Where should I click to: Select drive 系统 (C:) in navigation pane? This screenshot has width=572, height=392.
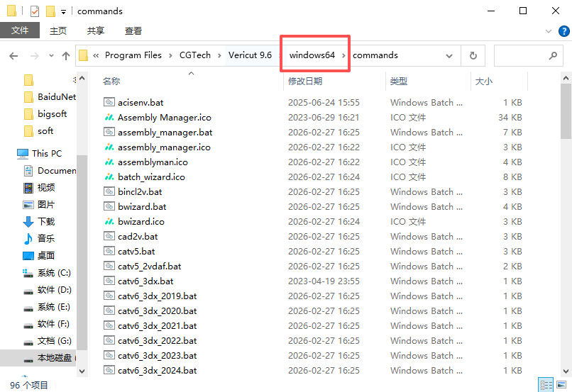tap(47, 273)
